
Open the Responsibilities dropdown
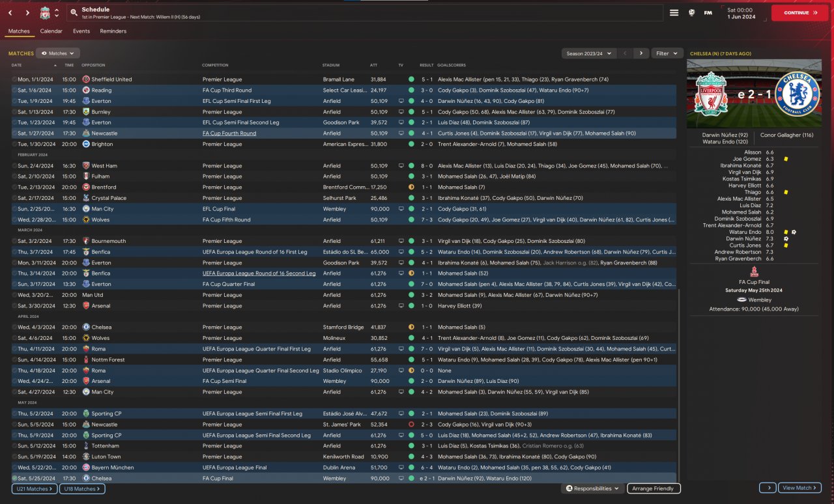pos(592,488)
